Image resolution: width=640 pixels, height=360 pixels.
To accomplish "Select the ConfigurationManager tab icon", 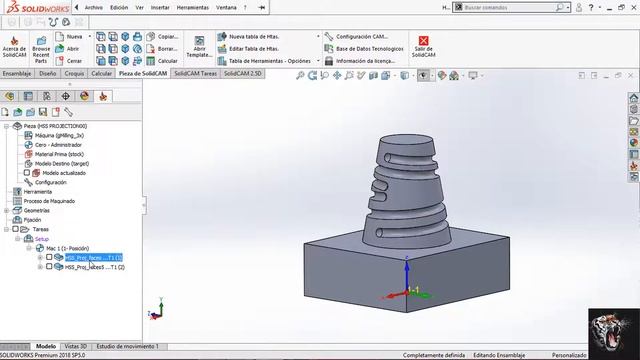I will pos(47,96).
